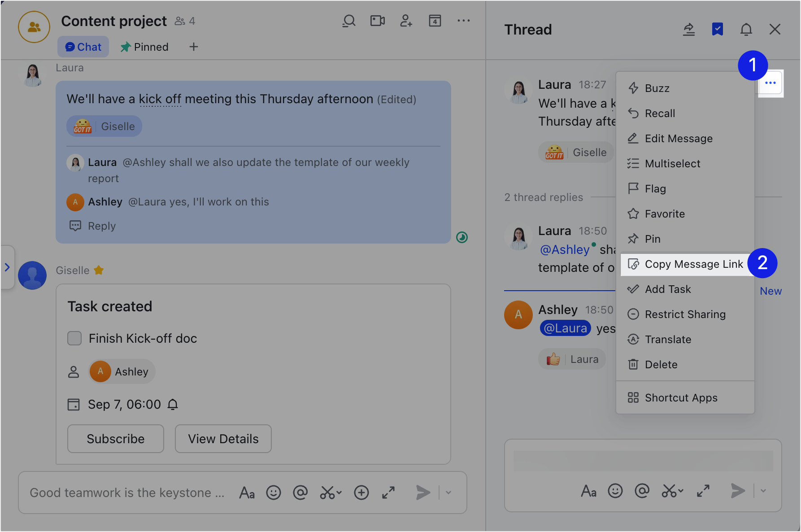The height and width of the screenshot is (532, 801).
Task: Click Reply under Laura's message
Action: (x=93, y=226)
